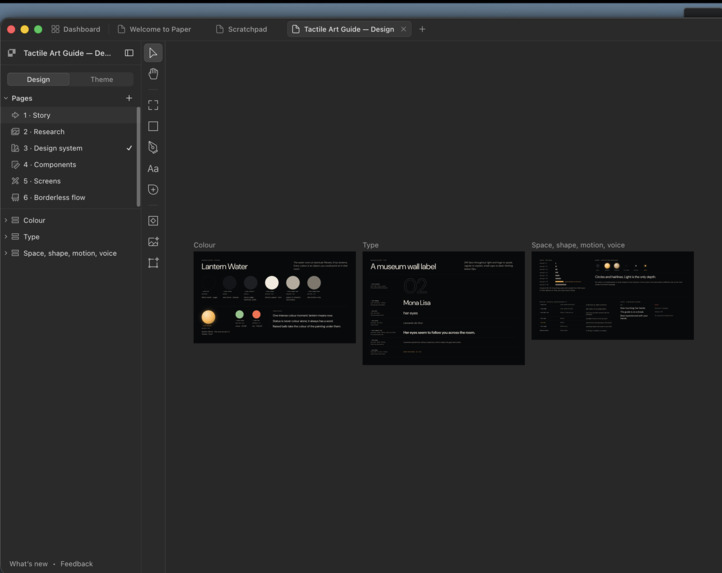This screenshot has height=573, width=722.
Task: Click the Story page arrow icon
Action: coord(15,115)
